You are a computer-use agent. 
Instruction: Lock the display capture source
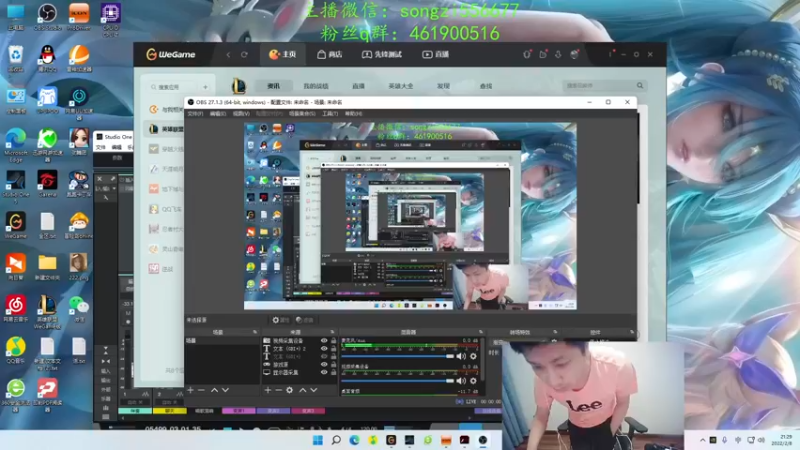334,372
